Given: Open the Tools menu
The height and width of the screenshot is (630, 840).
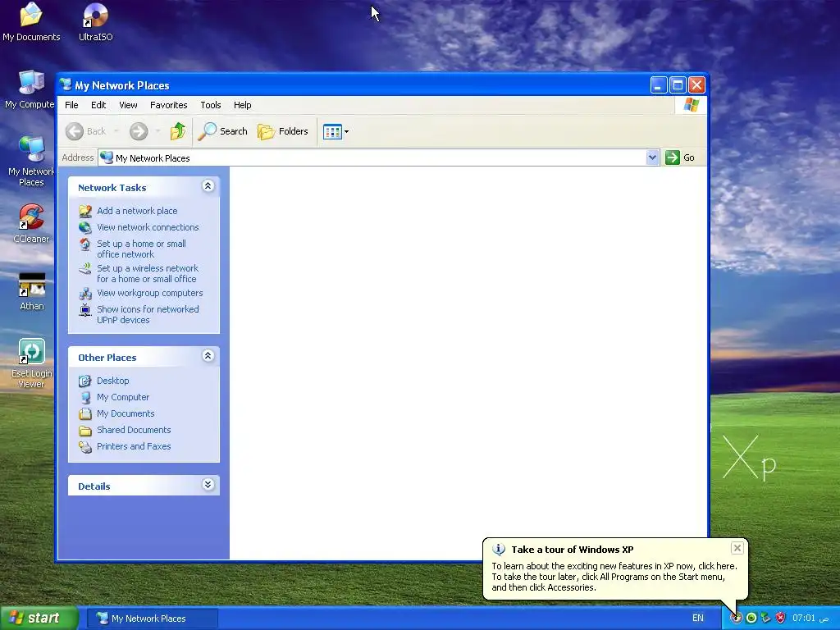Looking at the screenshot, I should [x=211, y=105].
